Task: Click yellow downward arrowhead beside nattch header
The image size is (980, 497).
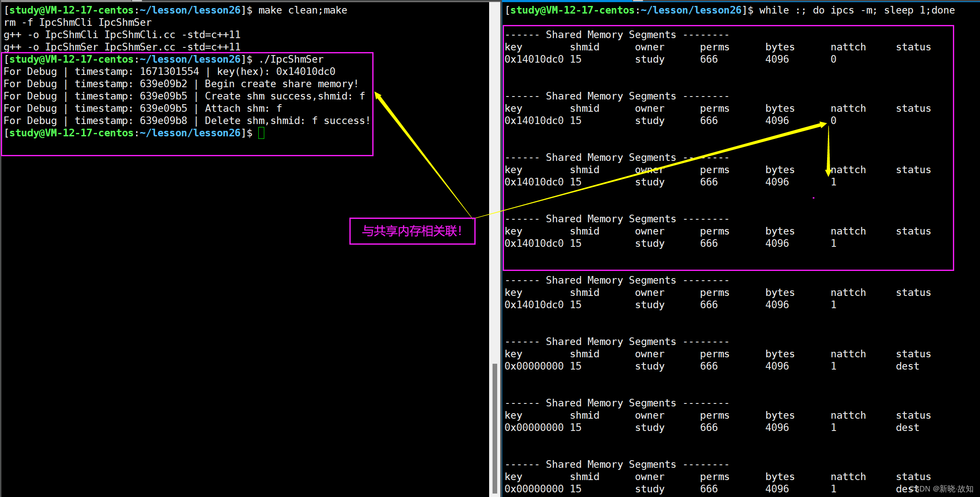Action: pyautogui.click(x=828, y=172)
